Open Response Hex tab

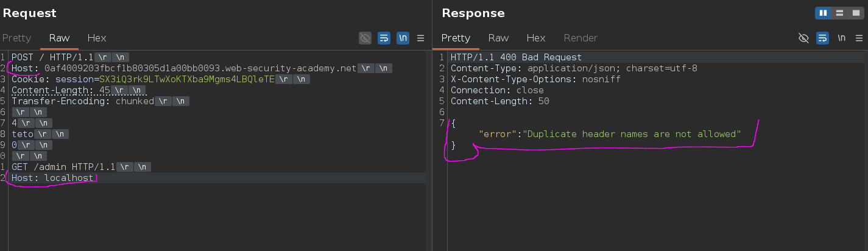536,38
